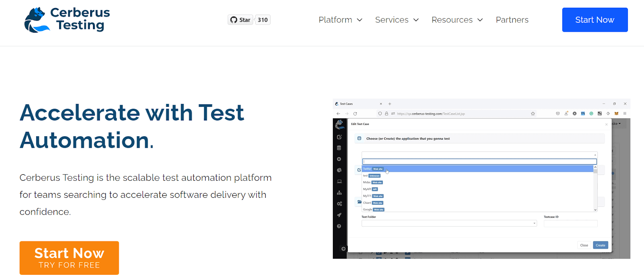Image resolution: width=644 pixels, height=278 pixels.
Task: Click the play run icon in the sidebar
Action: (339, 159)
